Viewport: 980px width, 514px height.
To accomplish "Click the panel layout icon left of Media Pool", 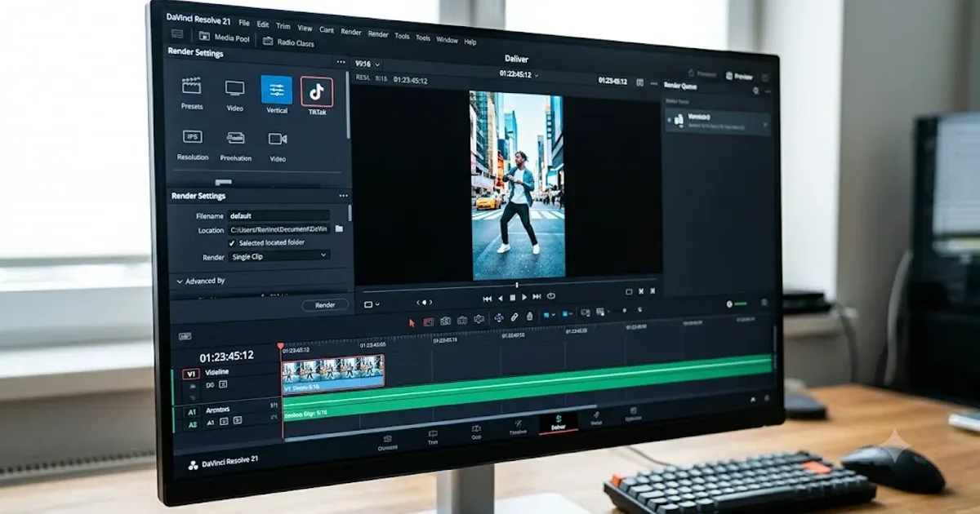I will (177, 34).
